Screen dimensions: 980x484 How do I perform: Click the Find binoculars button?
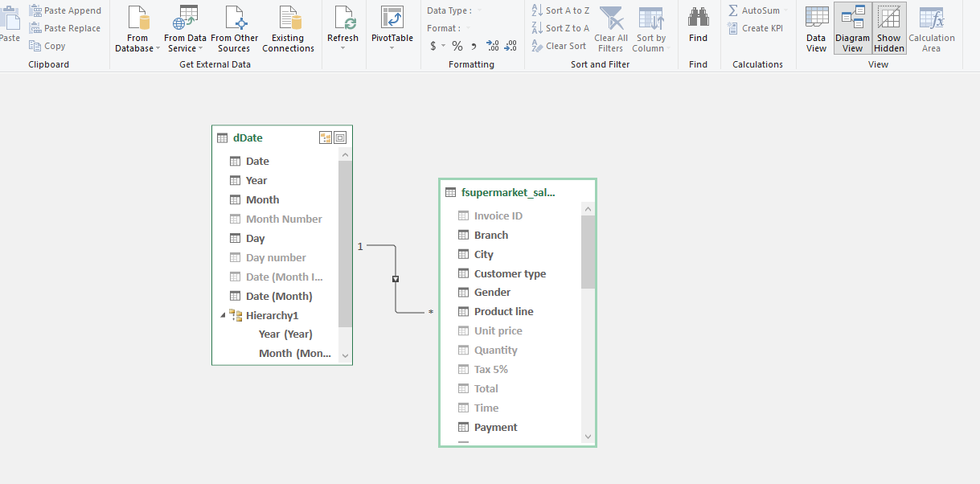[699, 24]
